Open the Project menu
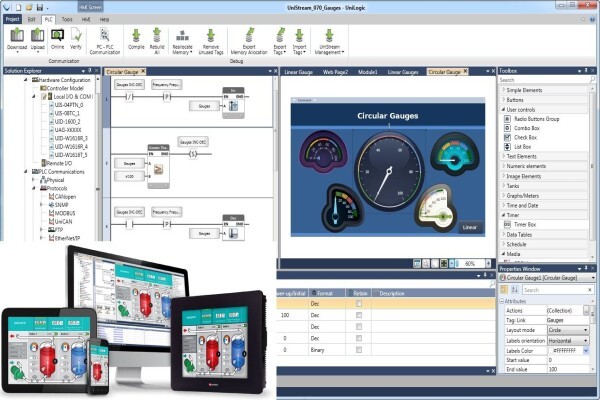Viewport: 600px width, 400px height. (x=12, y=19)
